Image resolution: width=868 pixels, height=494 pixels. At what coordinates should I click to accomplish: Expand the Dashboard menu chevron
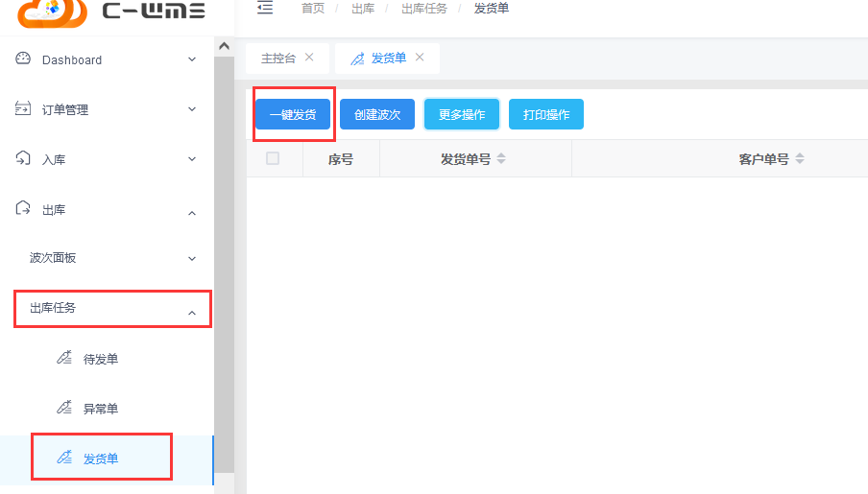point(192,59)
